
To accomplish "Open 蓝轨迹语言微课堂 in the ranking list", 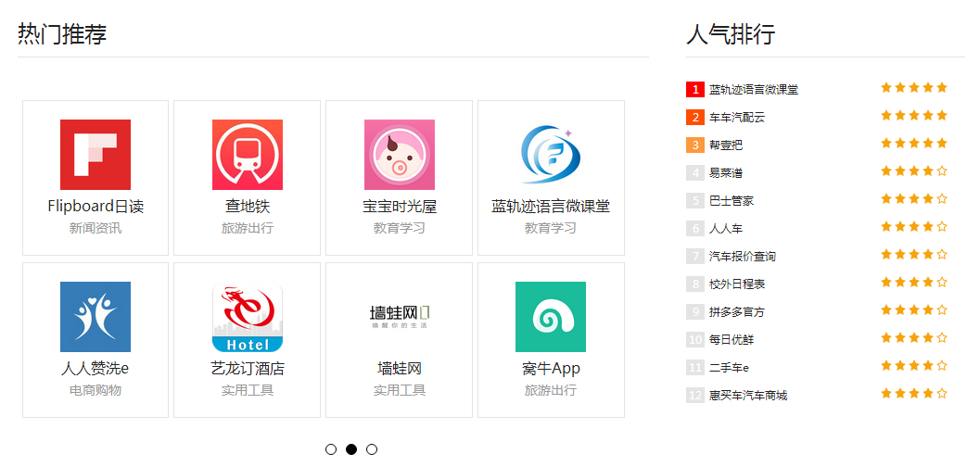I will [754, 89].
